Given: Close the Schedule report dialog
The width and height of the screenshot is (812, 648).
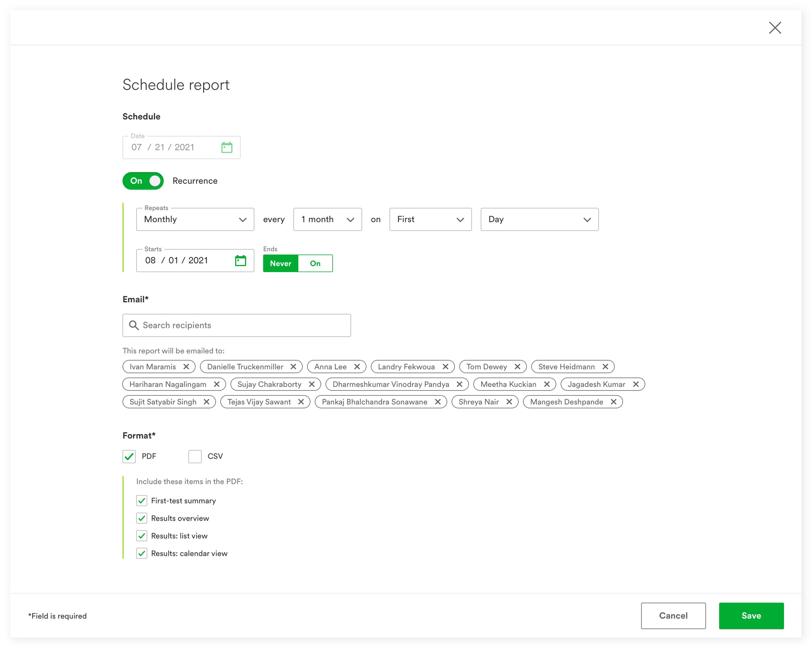Looking at the screenshot, I should (775, 28).
